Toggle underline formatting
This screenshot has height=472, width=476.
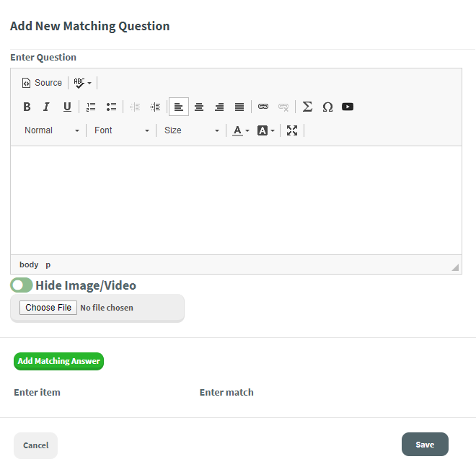[x=67, y=107]
